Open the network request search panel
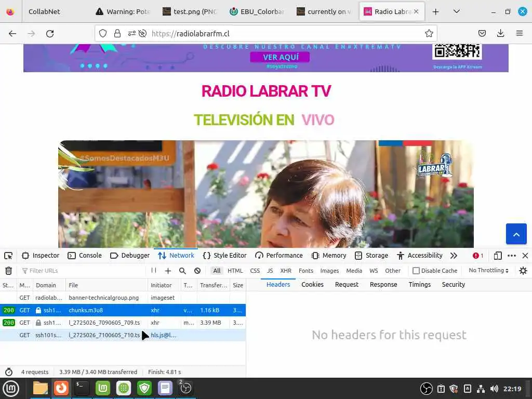 point(182,271)
